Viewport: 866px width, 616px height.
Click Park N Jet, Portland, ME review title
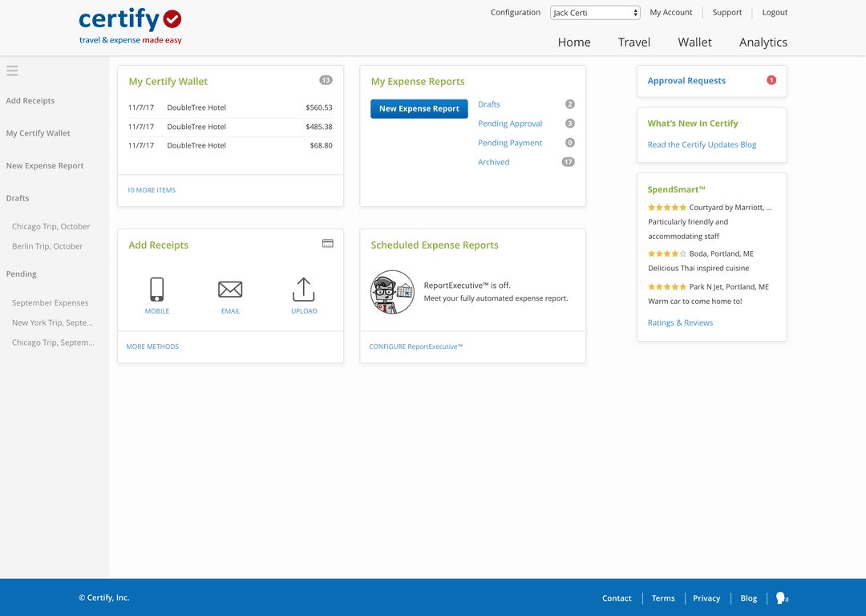[729, 287]
